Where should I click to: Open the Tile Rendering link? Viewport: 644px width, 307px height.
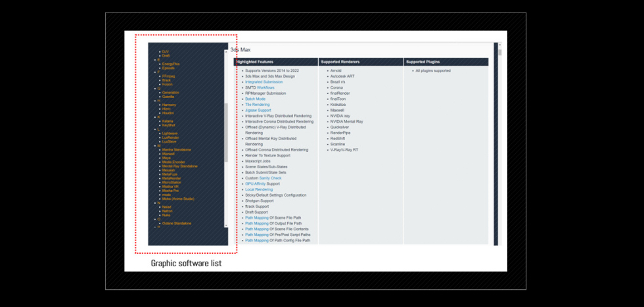258,105
